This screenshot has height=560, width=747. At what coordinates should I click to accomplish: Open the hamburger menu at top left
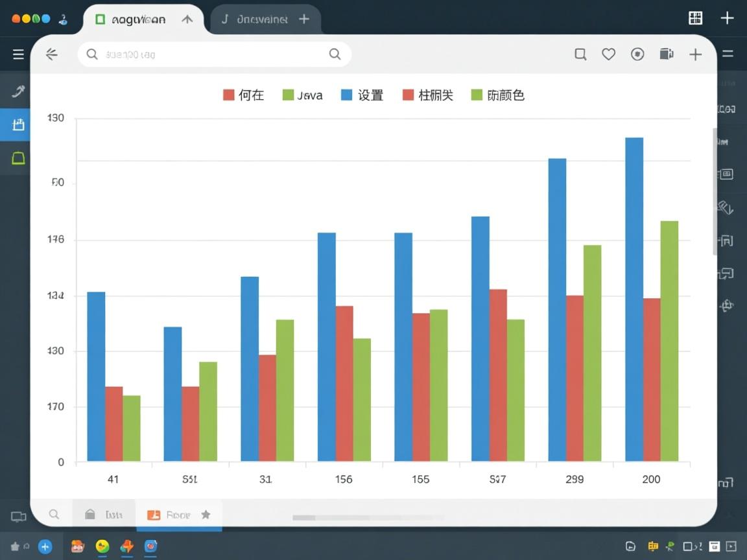tap(18, 54)
